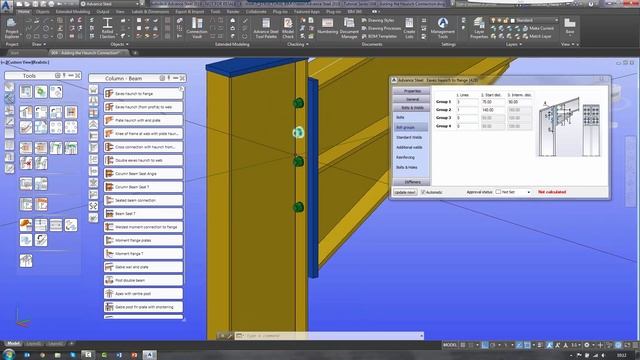Toggle the Automatic checkbox in dialog
This screenshot has width=640, height=360.
423,192
